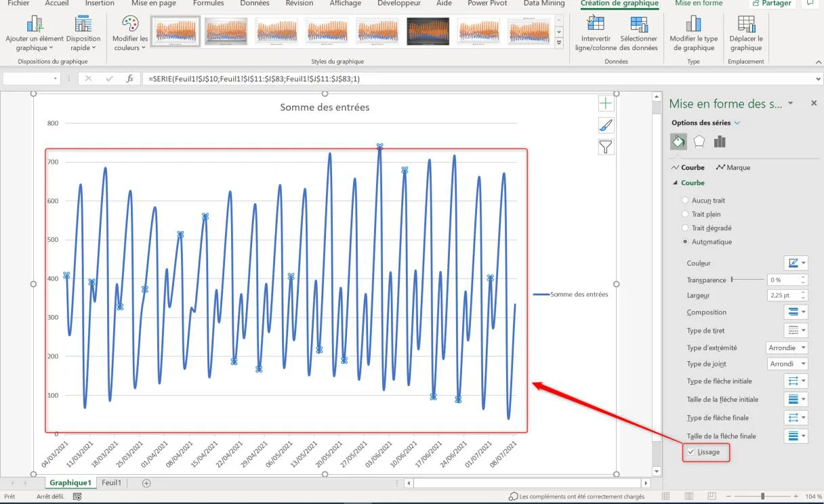Open the Series Options bar chart icon
Viewport: 824px width, 504px height.
coord(720,142)
